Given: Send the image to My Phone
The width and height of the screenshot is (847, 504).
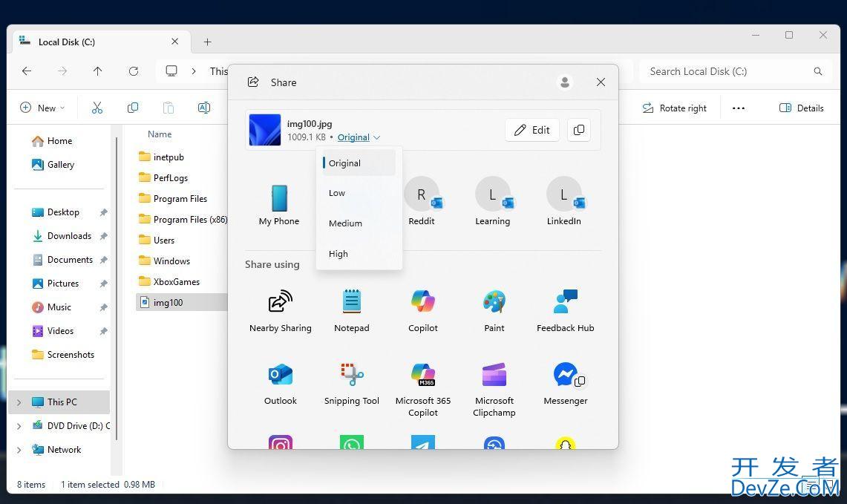Looking at the screenshot, I should [x=279, y=206].
